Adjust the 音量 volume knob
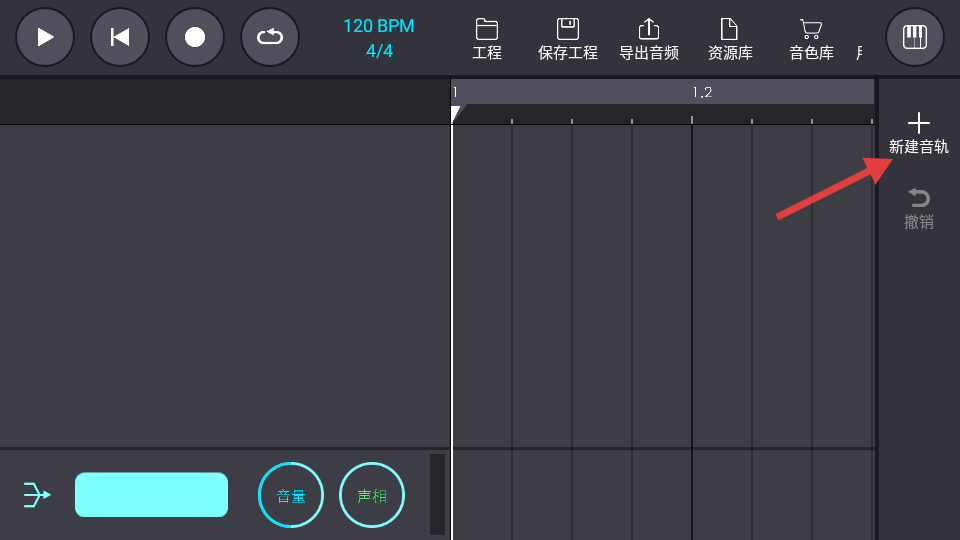This screenshot has height=540, width=960. (x=291, y=495)
